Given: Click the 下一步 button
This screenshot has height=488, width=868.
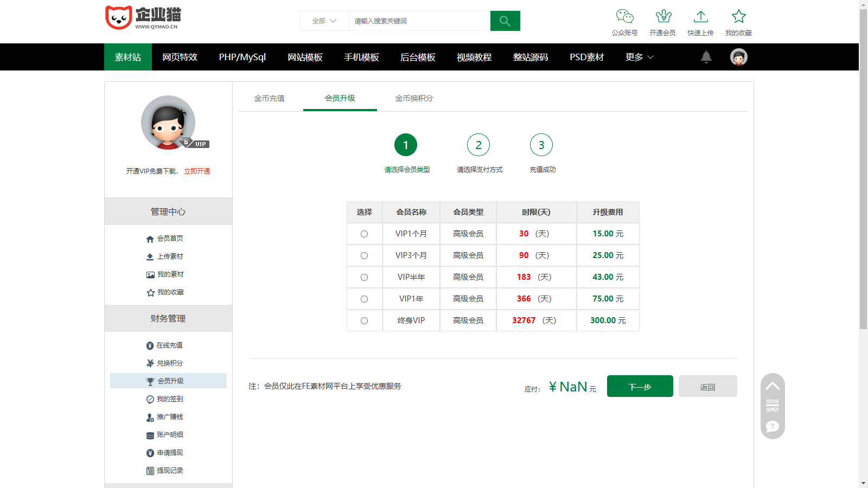Looking at the screenshot, I should pyautogui.click(x=640, y=386).
